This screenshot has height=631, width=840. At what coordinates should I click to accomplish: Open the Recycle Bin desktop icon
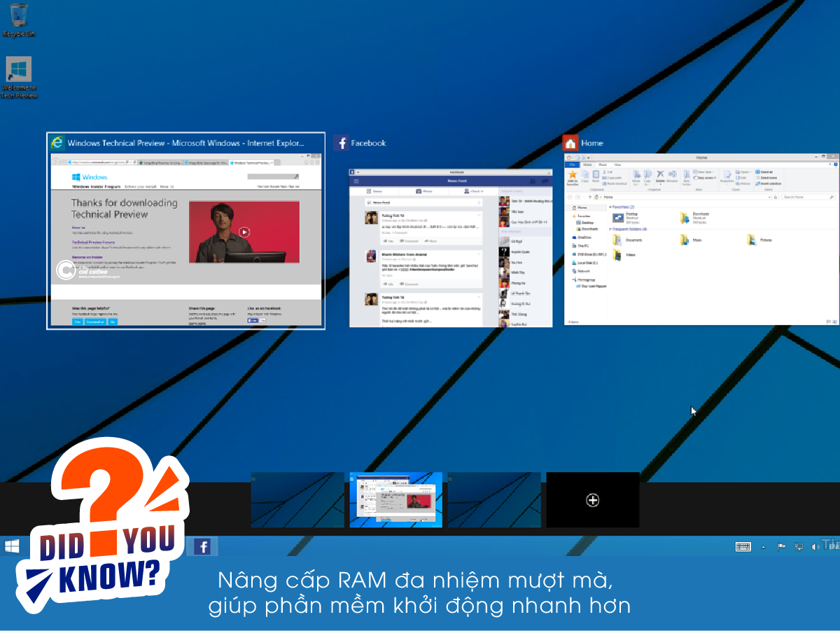19,20
